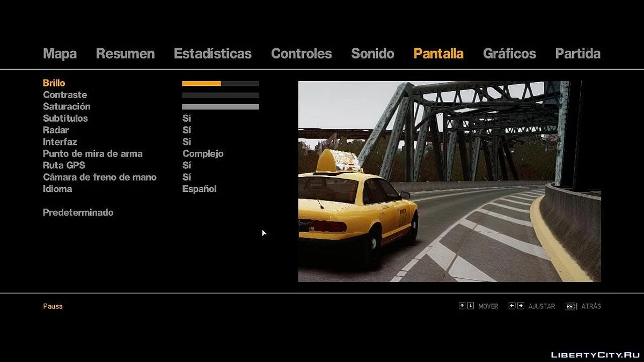Click the Saturación slider bar
Image resolution: width=644 pixels, height=362 pixels.
point(221,107)
